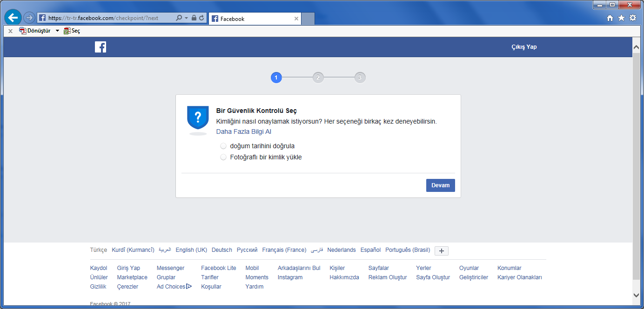Click the Dönüştür PDF convert icon

pos(23,31)
